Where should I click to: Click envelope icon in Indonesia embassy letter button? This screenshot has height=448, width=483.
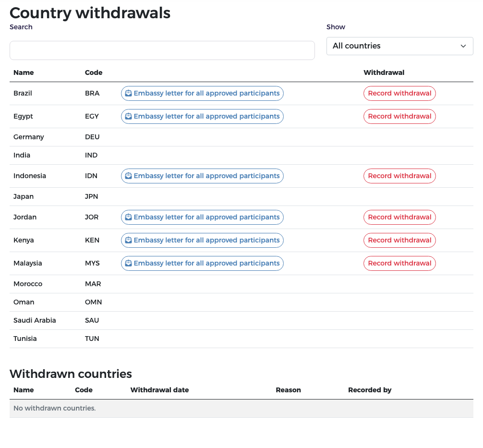coord(129,176)
